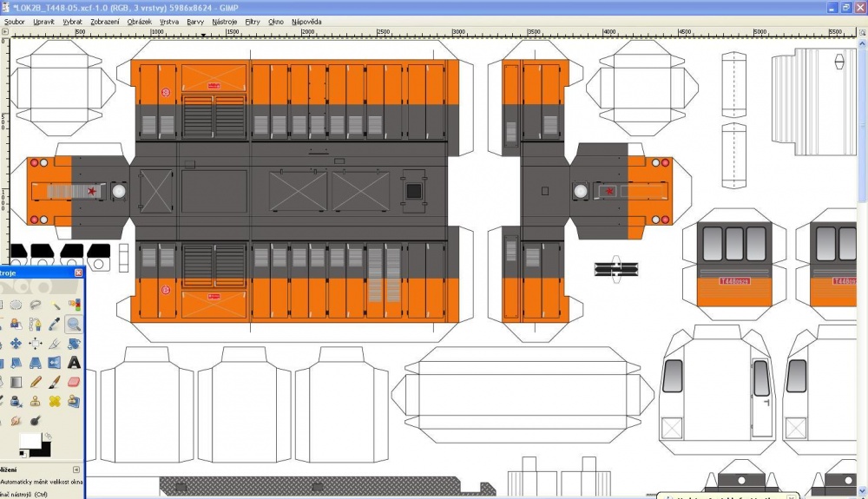Viewport: 868px width, 499px height.
Task: Open the Barvy menu
Action: (x=195, y=22)
